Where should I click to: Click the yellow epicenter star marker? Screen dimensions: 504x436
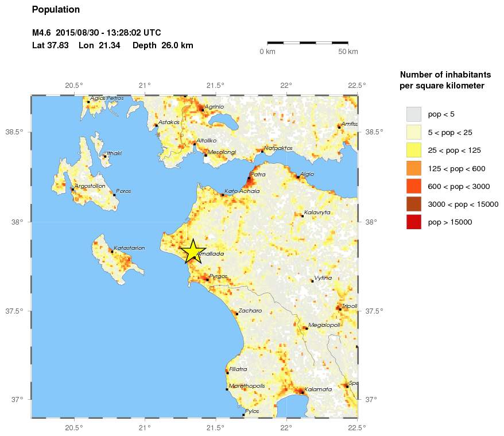click(x=192, y=252)
